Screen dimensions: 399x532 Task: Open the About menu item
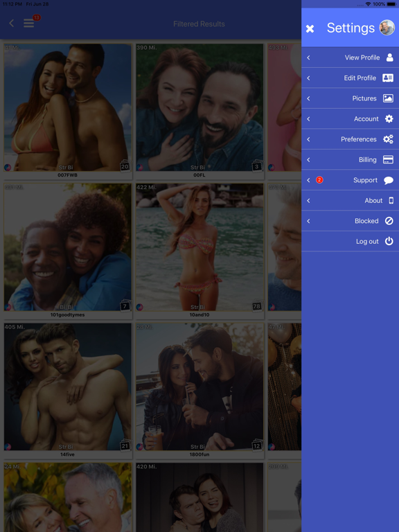coord(350,200)
